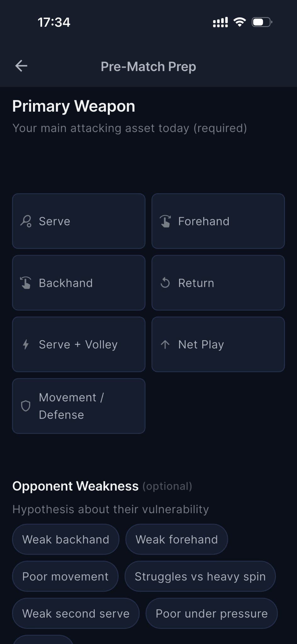Tap the Net Play up-arrow icon

(x=165, y=344)
